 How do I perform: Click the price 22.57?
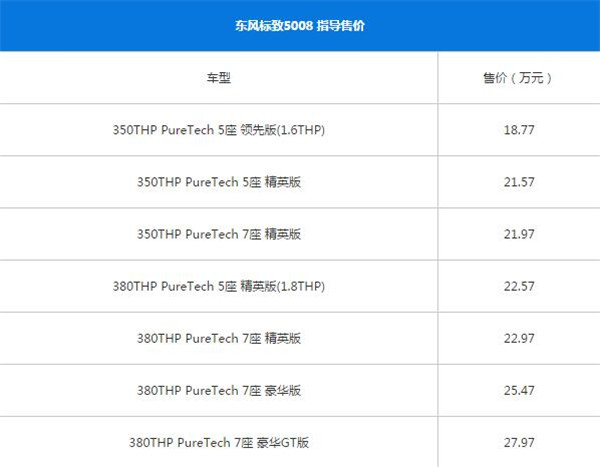tap(519, 286)
